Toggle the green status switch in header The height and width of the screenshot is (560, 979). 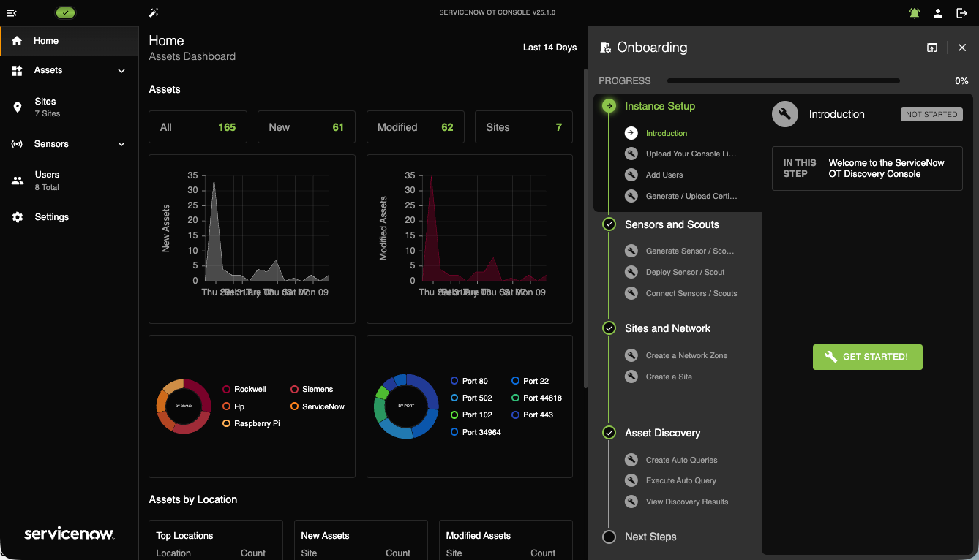(x=66, y=13)
